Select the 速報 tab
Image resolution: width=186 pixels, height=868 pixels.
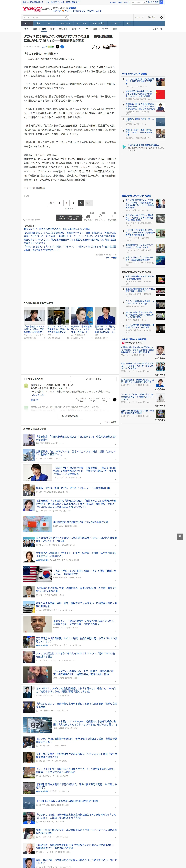click(x=38, y=24)
